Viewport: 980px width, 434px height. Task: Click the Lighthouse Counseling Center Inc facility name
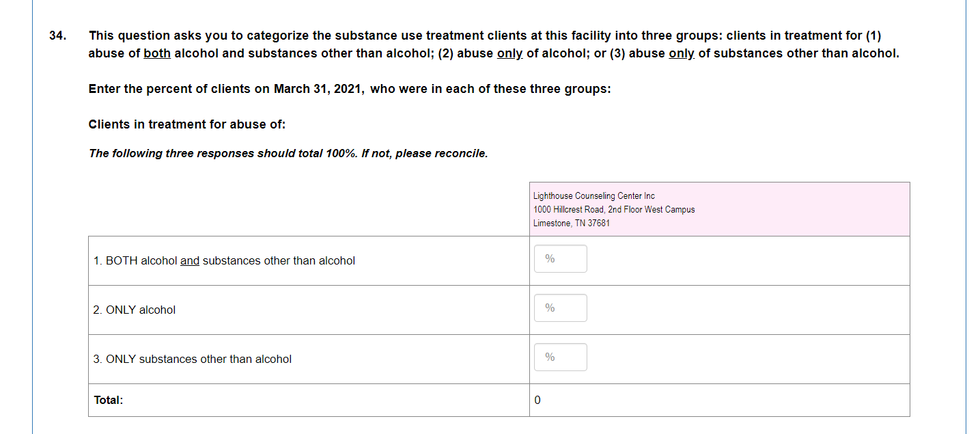coord(593,196)
